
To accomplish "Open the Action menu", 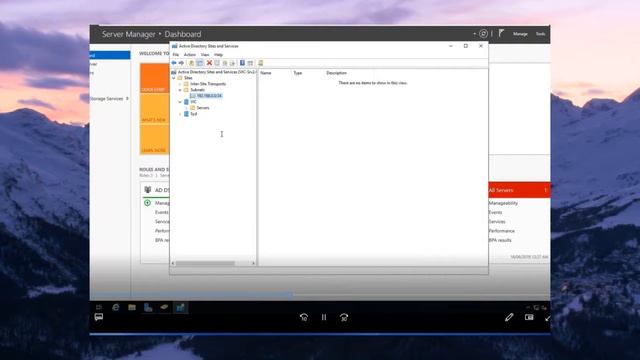I will point(190,55).
